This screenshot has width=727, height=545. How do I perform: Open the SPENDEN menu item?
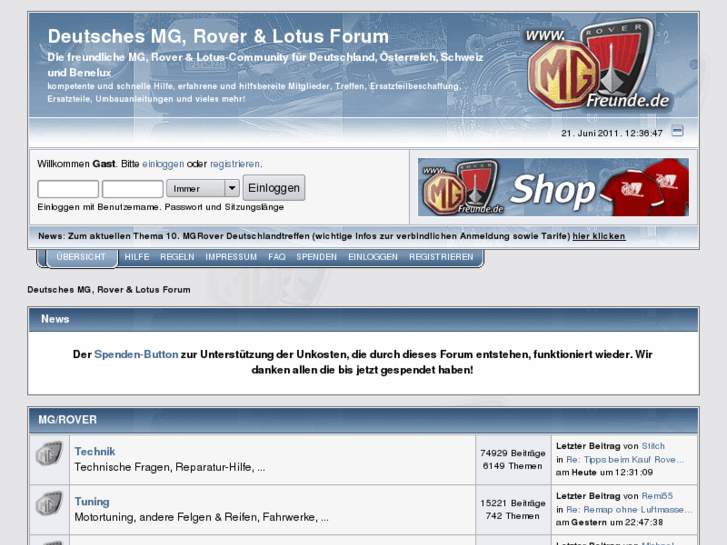coord(317,257)
